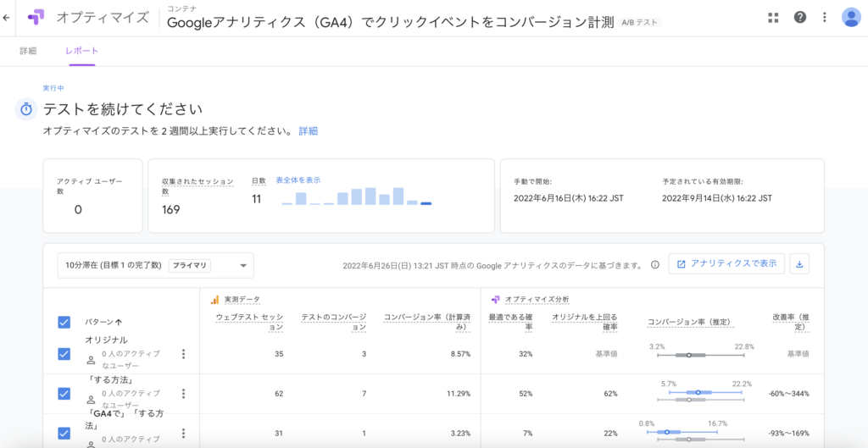Click the user icon under 「する方法」

point(91,400)
